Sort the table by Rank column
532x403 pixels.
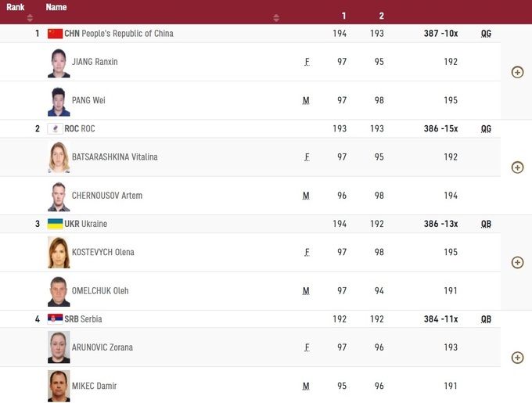tap(15, 7)
